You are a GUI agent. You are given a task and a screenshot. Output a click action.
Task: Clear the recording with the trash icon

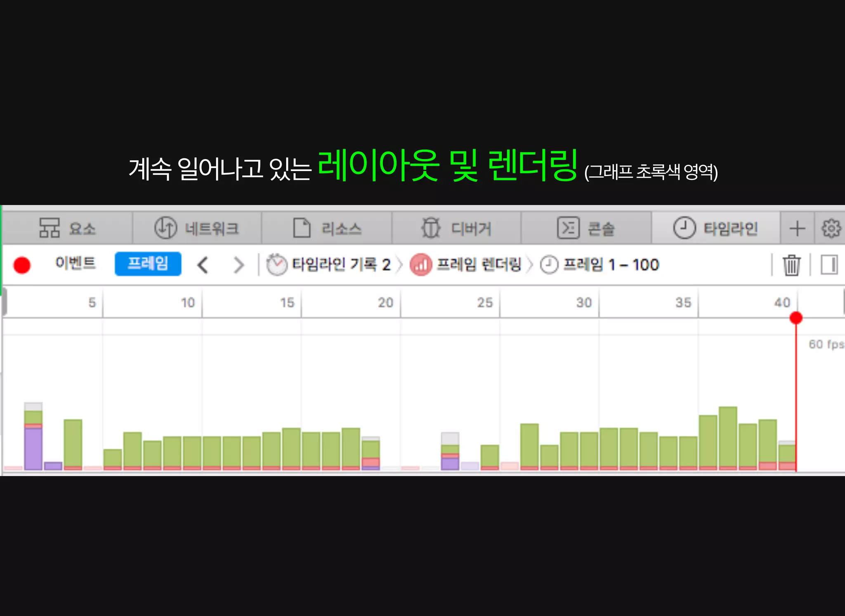[791, 265]
